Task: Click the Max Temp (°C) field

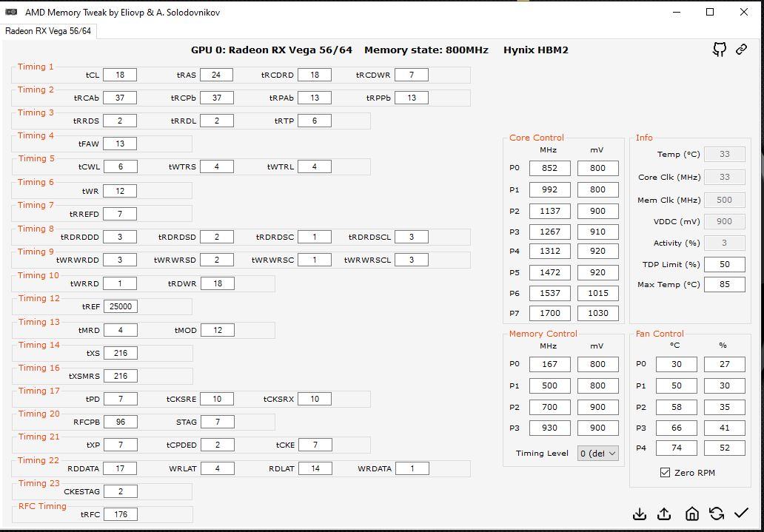Action: pyautogui.click(x=725, y=285)
